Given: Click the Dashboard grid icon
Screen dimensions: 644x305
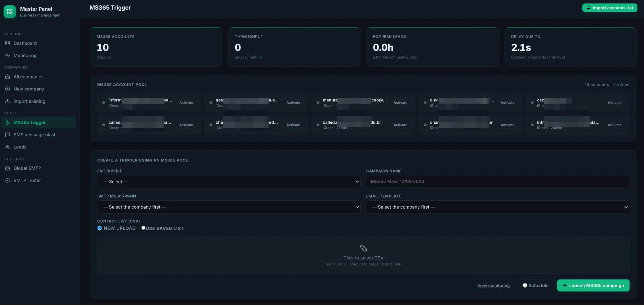Looking at the screenshot, I should point(8,43).
